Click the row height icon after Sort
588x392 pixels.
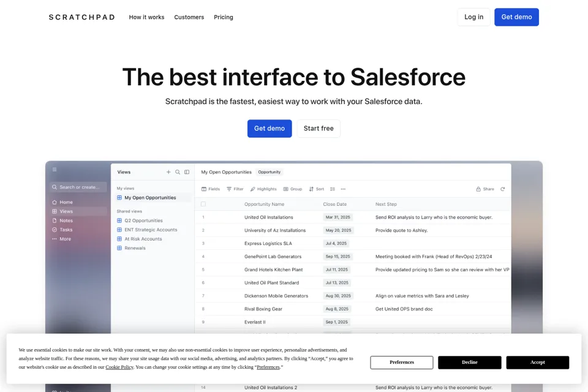pyautogui.click(x=333, y=189)
